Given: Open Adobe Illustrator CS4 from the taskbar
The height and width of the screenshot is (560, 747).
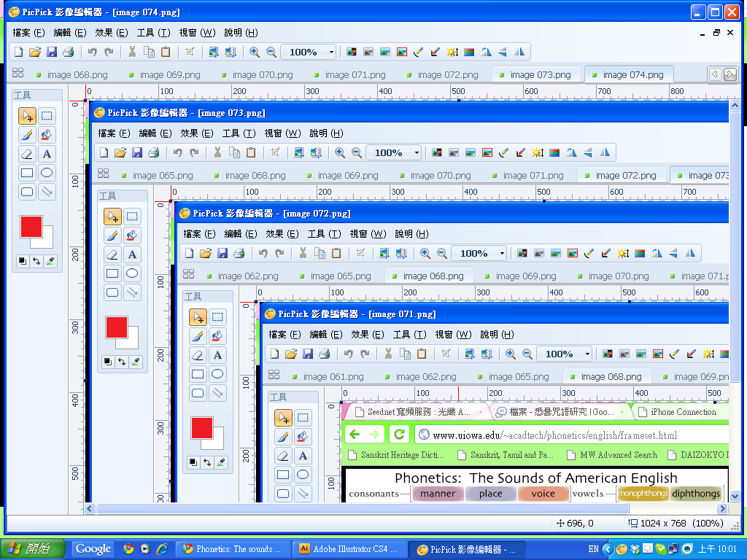Looking at the screenshot, I should coord(349,549).
